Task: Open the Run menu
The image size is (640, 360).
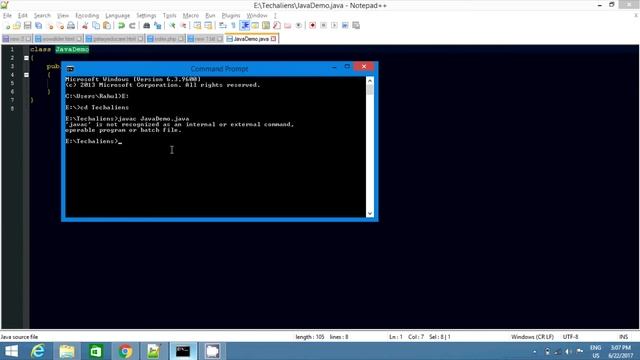Action: [x=210, y=16]
